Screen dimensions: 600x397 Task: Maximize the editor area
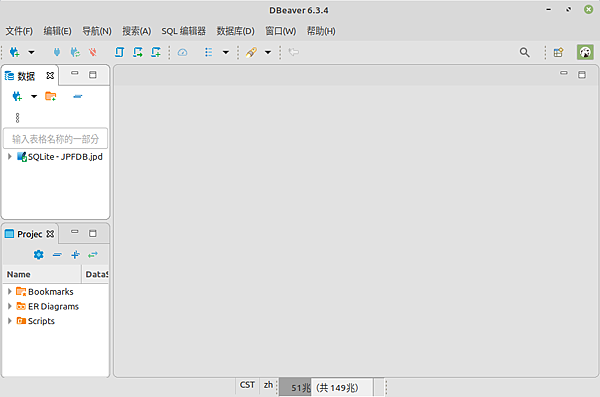[582, 75]
